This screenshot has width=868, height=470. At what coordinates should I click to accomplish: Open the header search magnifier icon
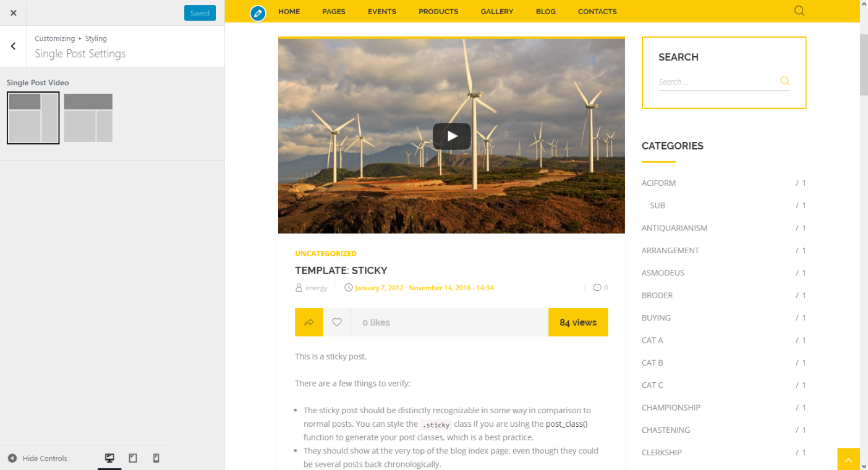pyautogui.click(x=799, y=11)
